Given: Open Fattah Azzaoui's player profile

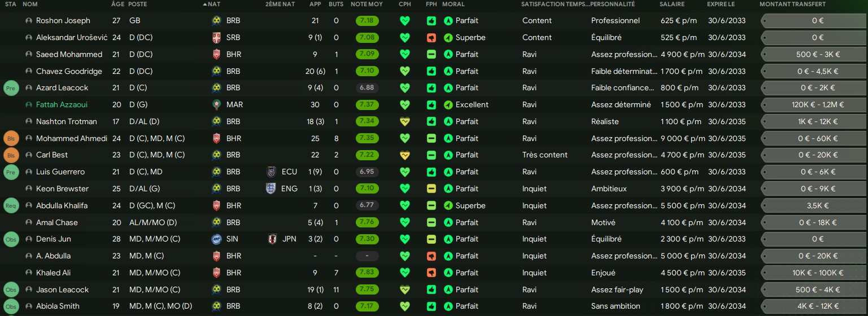Looking at the screenshot, I should pyautogui.click(x=62, y=105).
